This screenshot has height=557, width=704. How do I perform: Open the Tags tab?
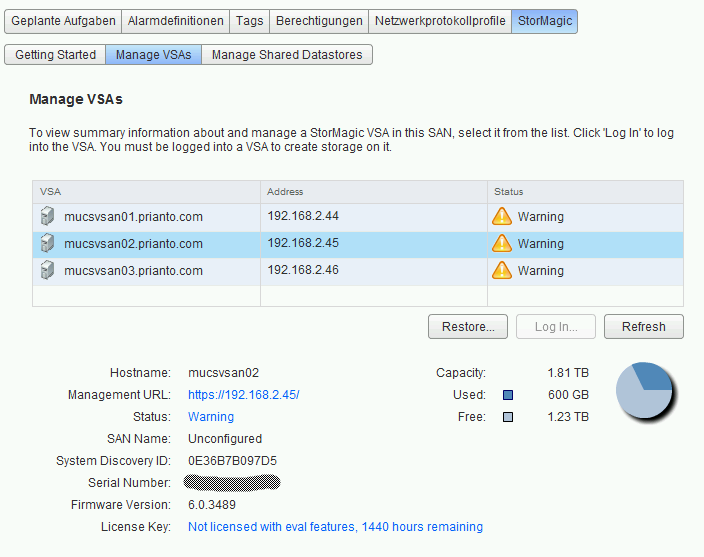click(250, 21)
